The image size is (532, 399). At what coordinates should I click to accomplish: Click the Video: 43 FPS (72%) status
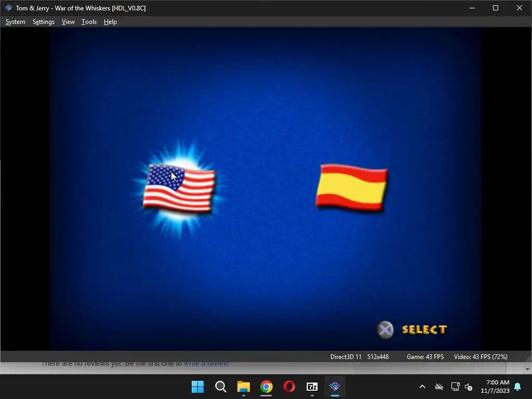pos(481,357)
